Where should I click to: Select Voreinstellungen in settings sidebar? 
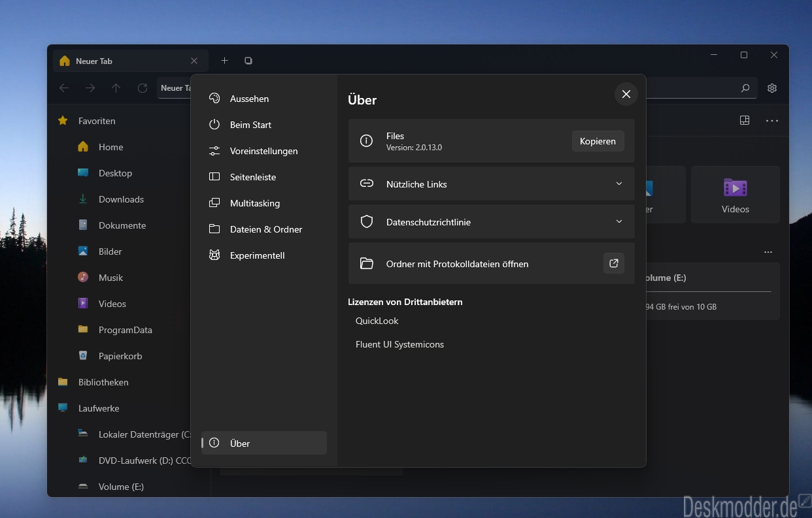point(264,151)
